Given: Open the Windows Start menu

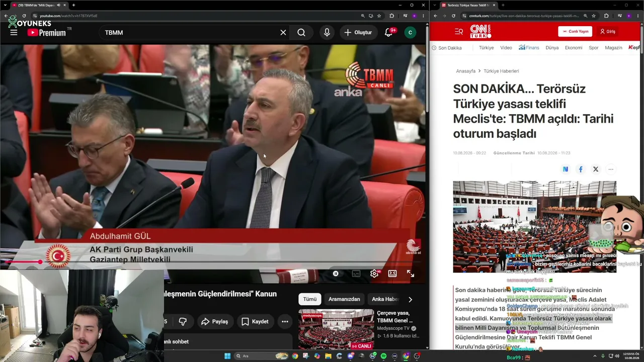Looking at the screenshot, I should click(227, 356).
